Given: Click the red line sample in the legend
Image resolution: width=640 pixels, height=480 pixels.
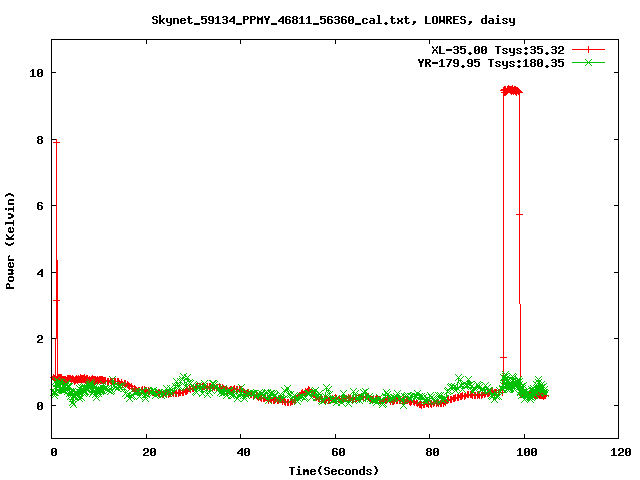Looking at the screenshot, I should pyautogui.click(x=588, y=50).
